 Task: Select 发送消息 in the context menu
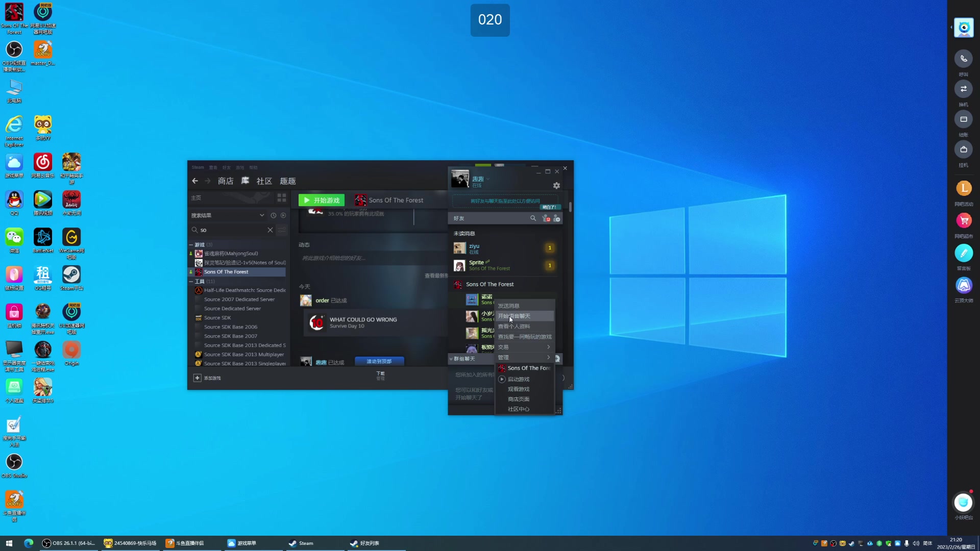point(525,306)
